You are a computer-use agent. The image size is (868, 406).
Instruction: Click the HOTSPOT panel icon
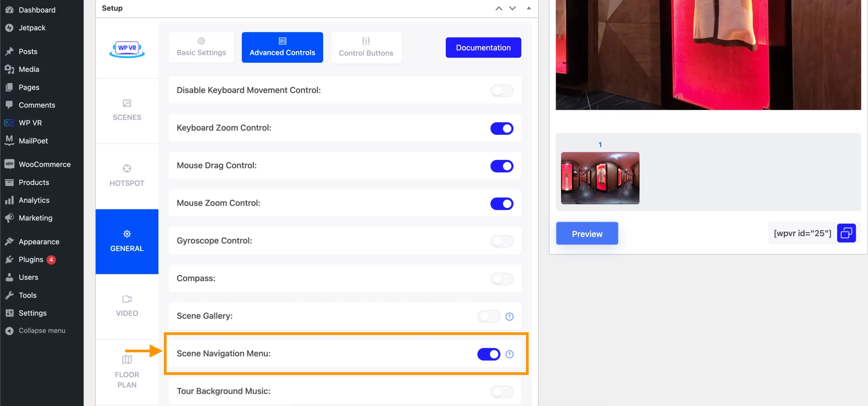tap(127, 169)
